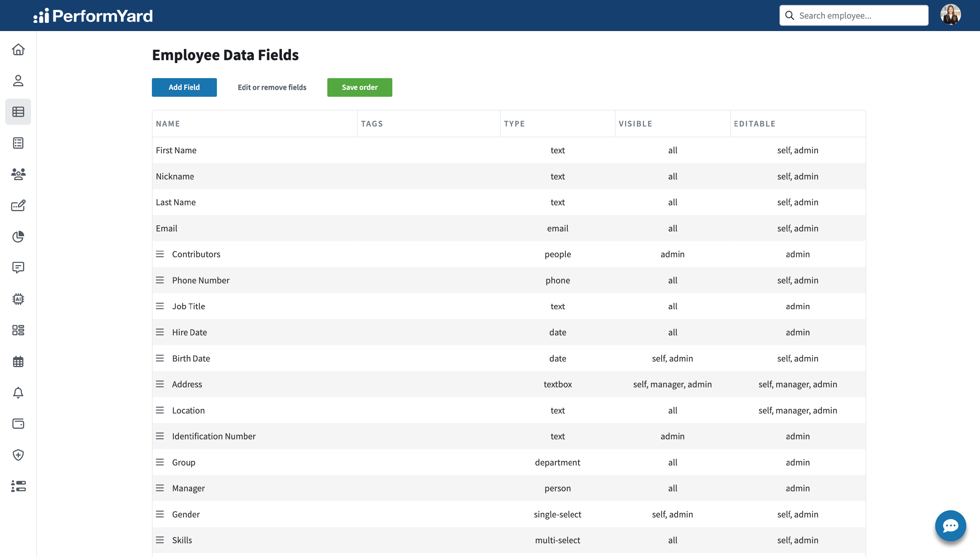980x557 pixels.
Task: Open the chat support bubble
Action: (x=950, y=526)
